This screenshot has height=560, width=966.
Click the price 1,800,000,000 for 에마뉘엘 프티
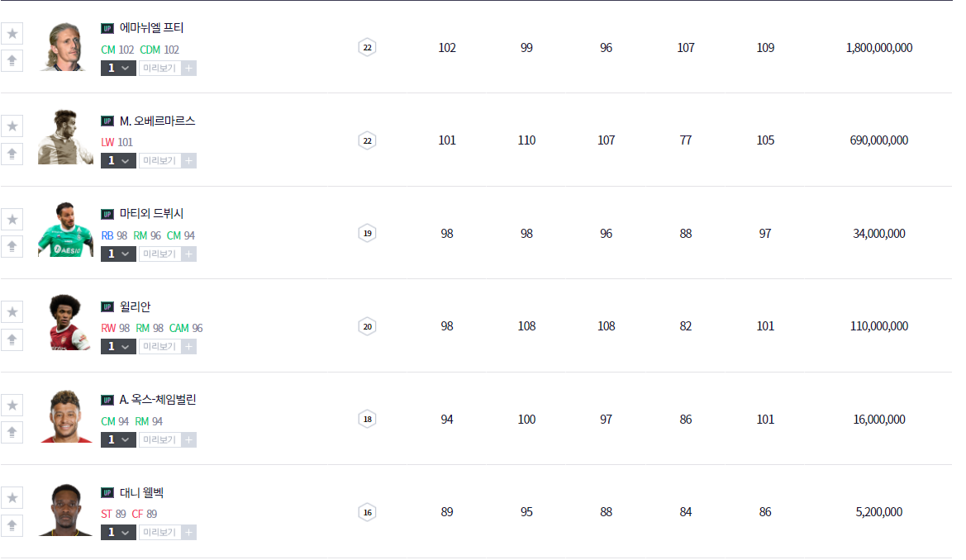(x=879, y=48)
